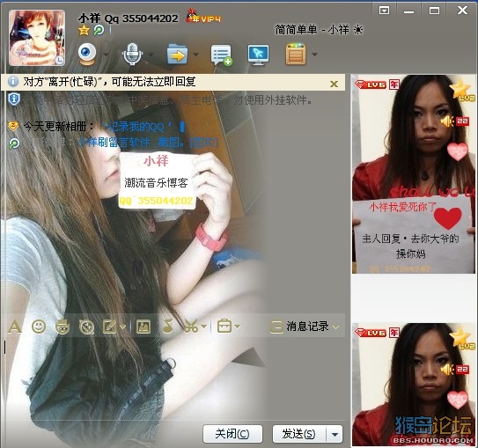Click the LV6 badge on upper QQ show
This screenshot has width=478, height=448.
371,84
